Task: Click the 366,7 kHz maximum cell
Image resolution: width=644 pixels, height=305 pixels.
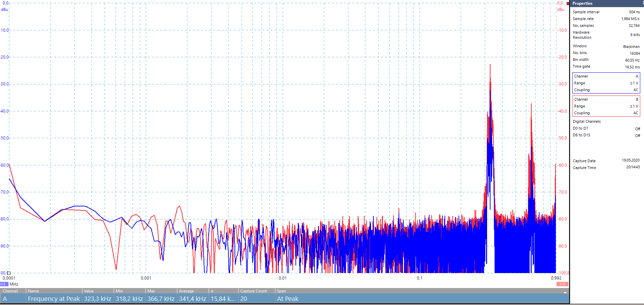Action: [x=161, y=299]
